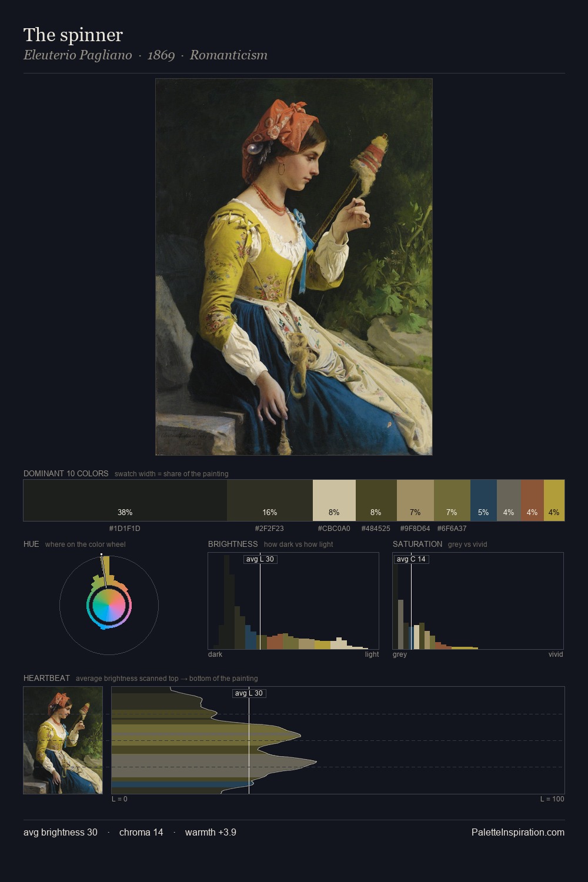This screenshot has width=588, height=882.
Task: Click the HUE section heading
Action: point(31,544)
